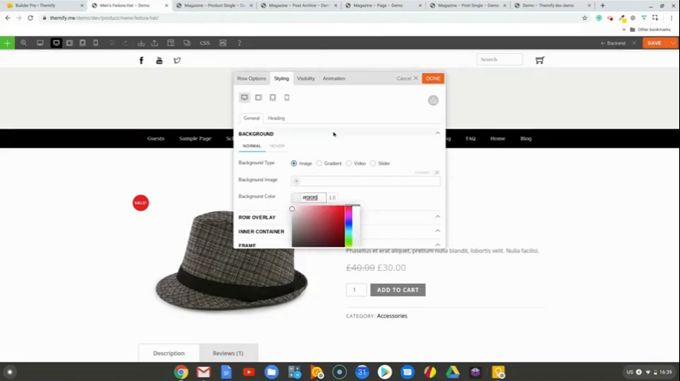Select tablet landscape breakpoint icon in panel
The image size is (680, 381).
point(258,98)
